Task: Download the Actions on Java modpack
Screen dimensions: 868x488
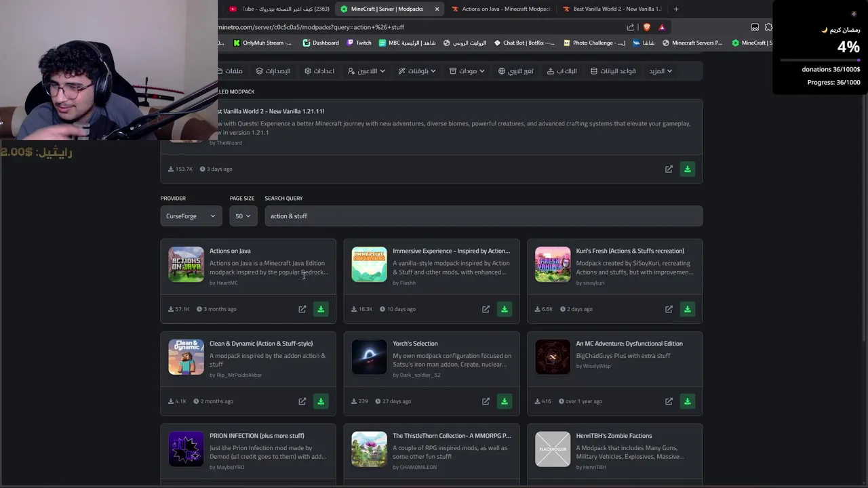Action: pyautogui.click(x=321, y=309)
